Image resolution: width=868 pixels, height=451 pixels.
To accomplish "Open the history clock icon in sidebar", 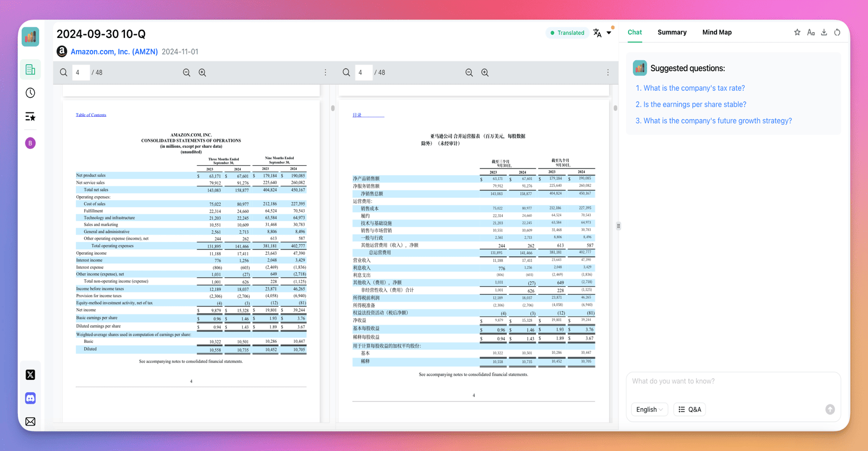I will tap(30, 93).
